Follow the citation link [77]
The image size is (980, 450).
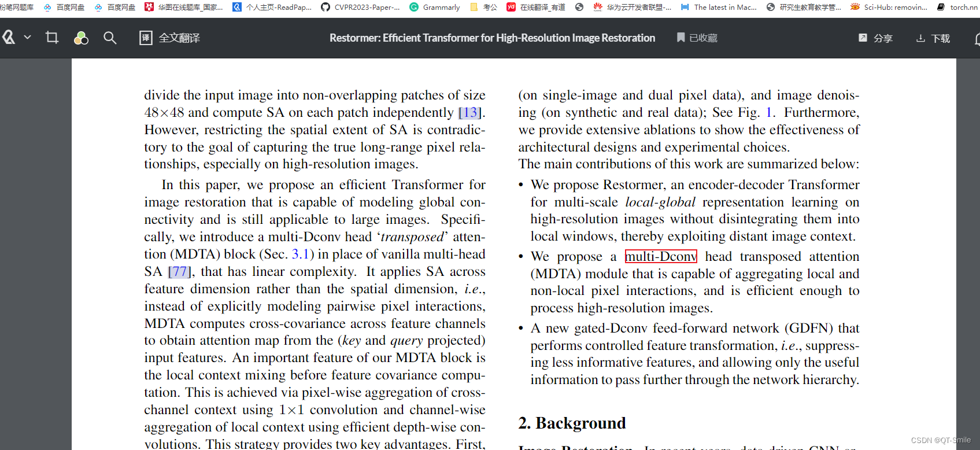(x=179, y=271)
